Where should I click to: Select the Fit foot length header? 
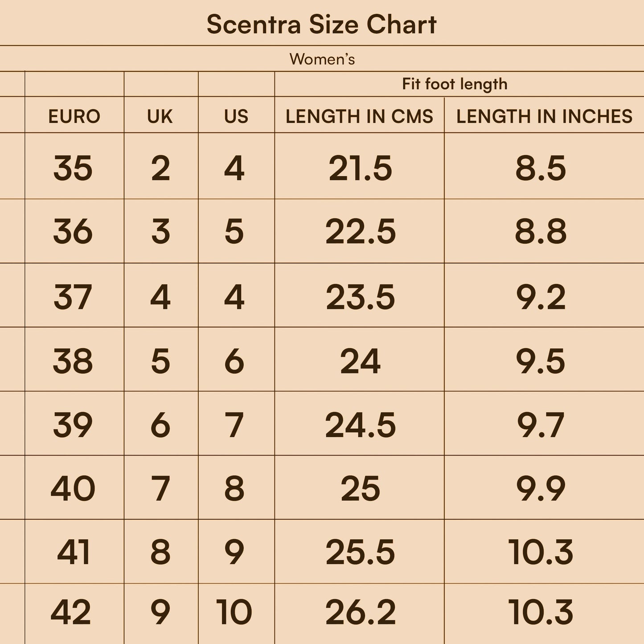(455, 84)
